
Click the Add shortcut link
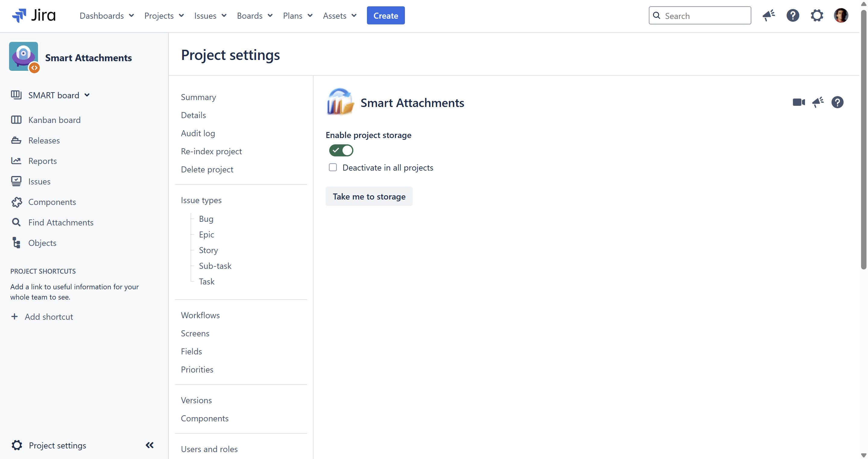click(x=49, y=316)
